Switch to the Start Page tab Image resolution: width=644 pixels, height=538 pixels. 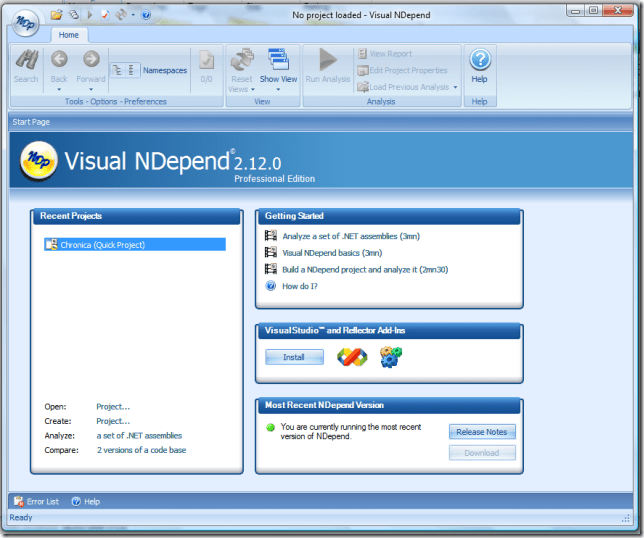[31, 122]
